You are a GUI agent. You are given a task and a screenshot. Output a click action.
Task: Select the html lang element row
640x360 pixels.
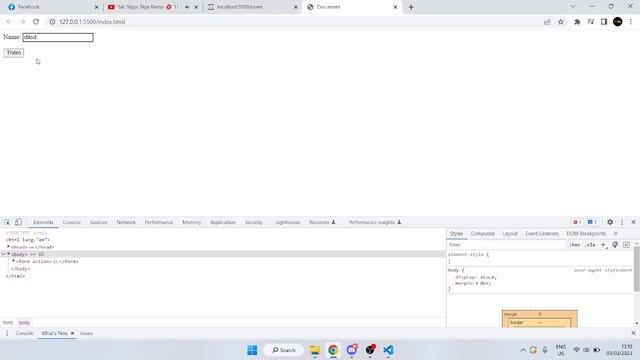tap(223, 240)
